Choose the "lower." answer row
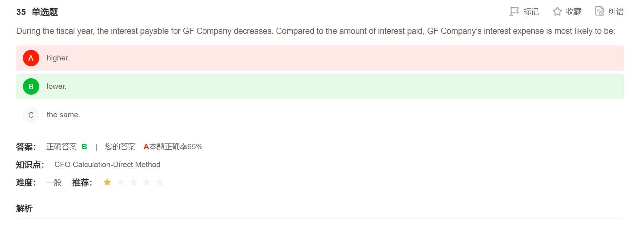 [320, 86]
